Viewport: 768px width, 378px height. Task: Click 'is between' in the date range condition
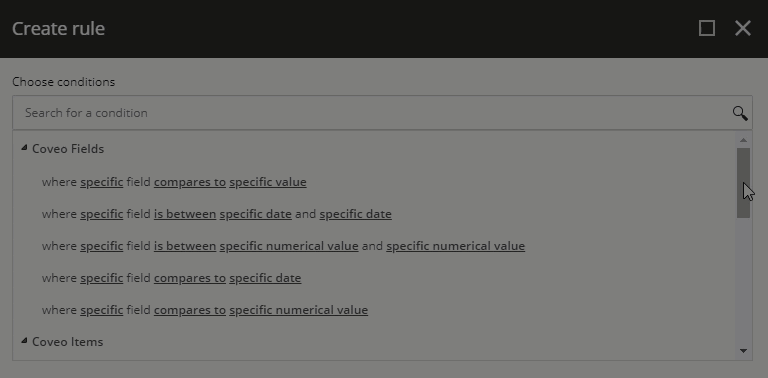[185, 214]
